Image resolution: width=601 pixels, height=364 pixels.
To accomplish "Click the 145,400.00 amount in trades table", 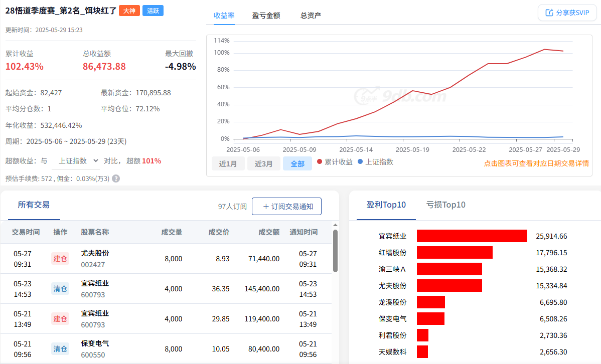I will [x=262, y=288].
